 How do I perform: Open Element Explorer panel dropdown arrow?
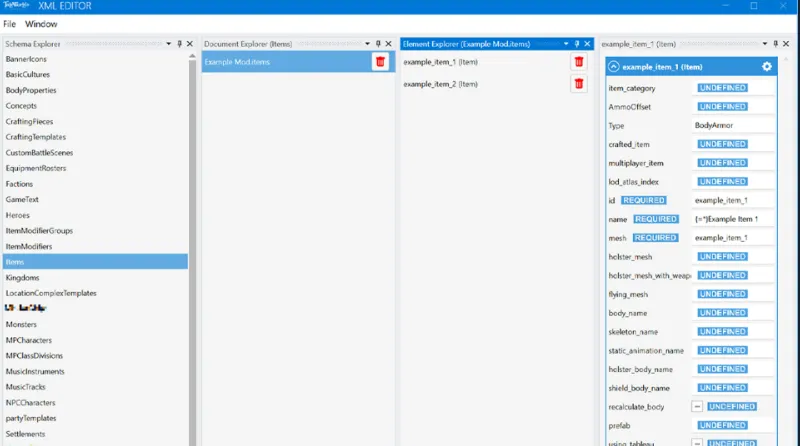(x=566, y=44)
